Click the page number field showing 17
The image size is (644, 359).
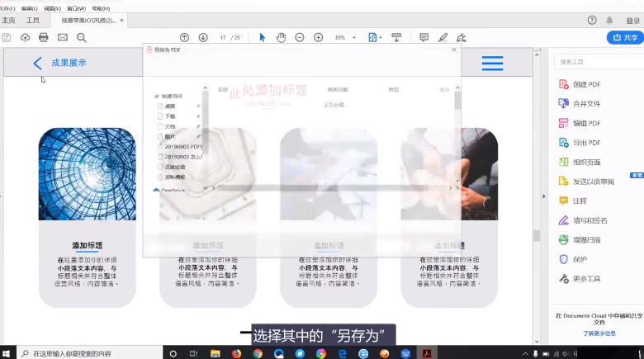pos(223,37)
